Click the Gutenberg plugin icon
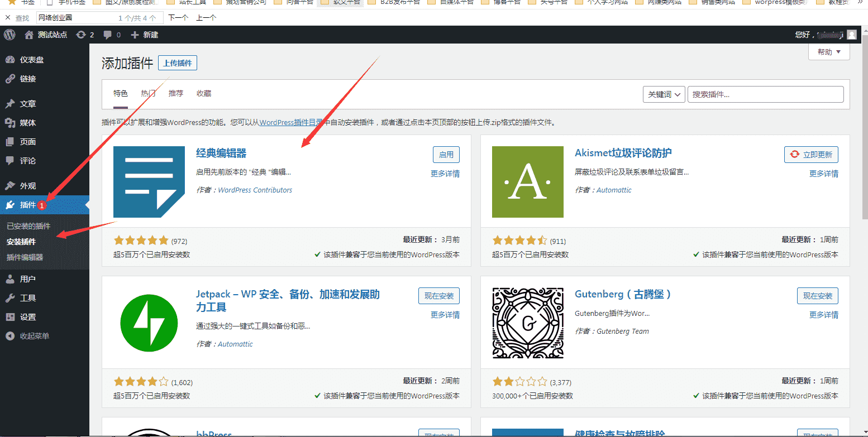This screenshot has height=437, width=868. [x=528, y=323]
